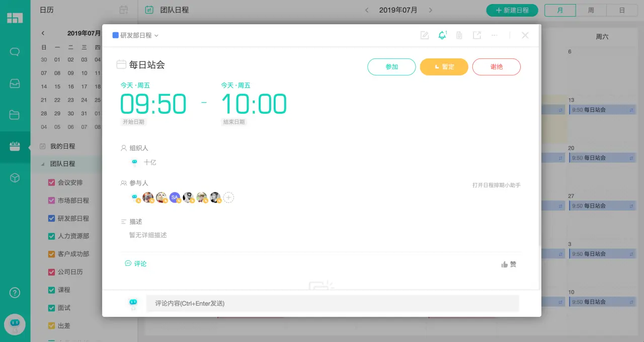Click the share/export icon in the dialog toolbar

coord(476,35)
